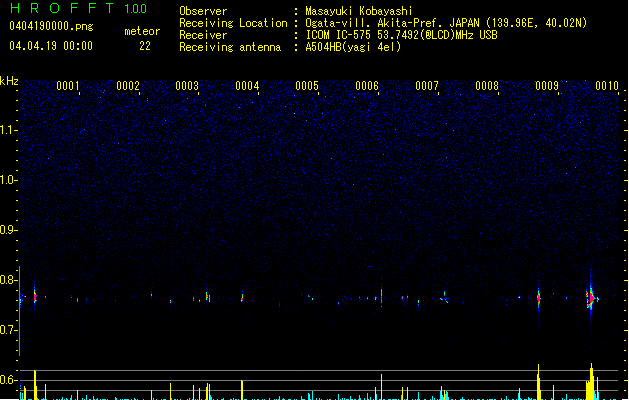This screenshot has width=629, height=400.
Task: Click the 0005 minute marker
Action: (307, 86)
